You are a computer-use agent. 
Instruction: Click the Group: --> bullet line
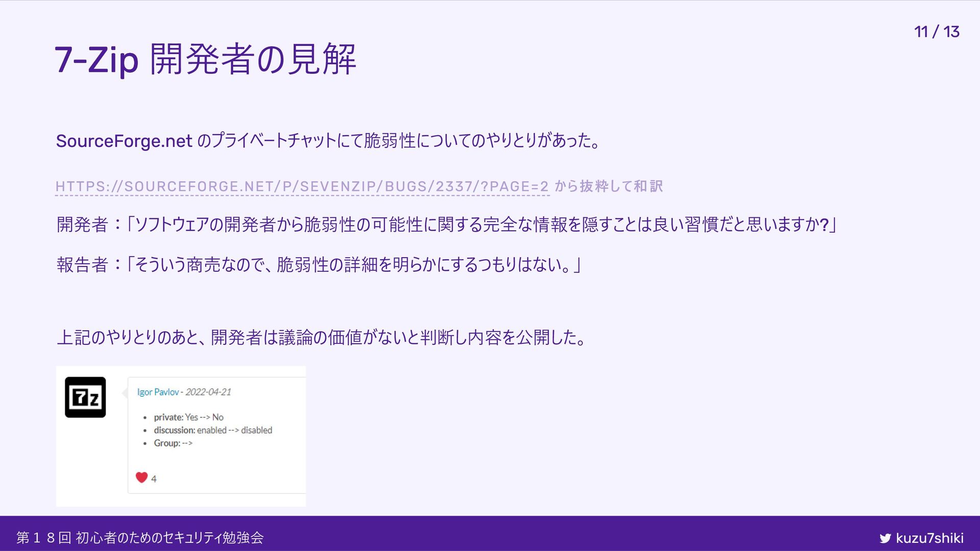[x=173, y=443]
